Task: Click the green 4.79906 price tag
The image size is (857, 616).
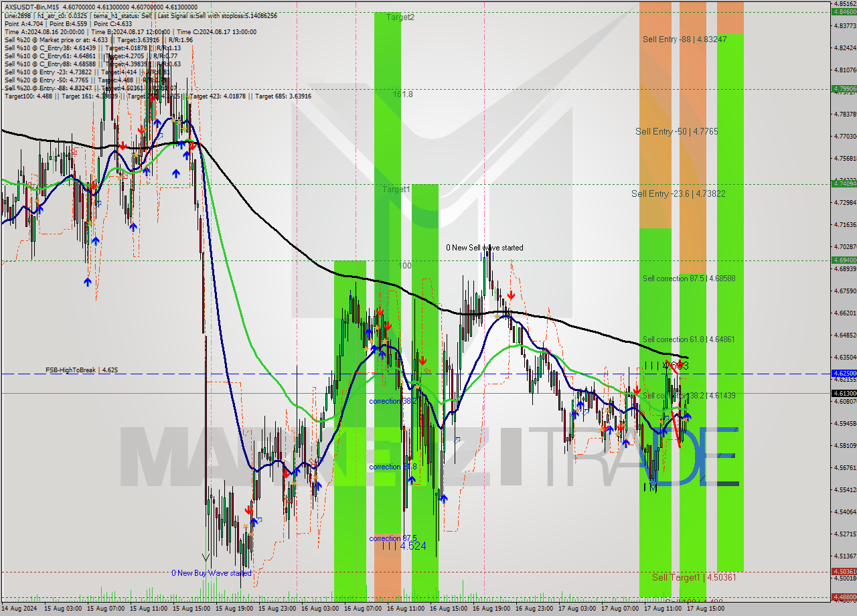Action: 844,88
